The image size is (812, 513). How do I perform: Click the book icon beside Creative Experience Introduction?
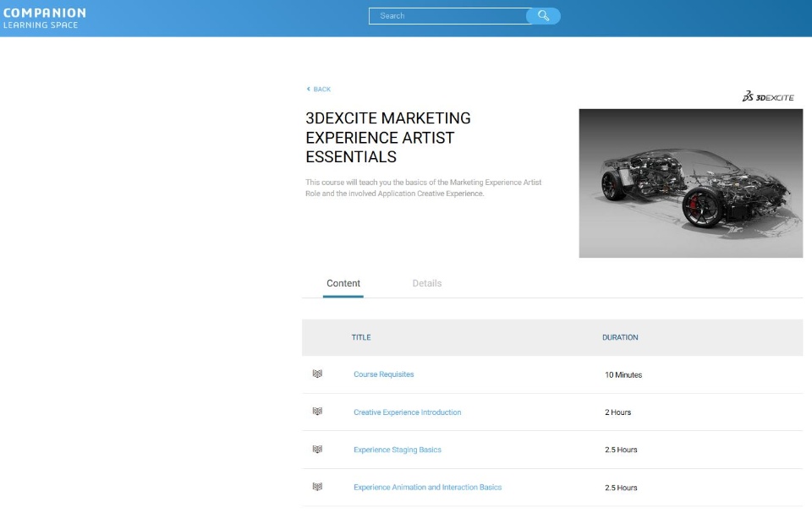click(317, 412)
